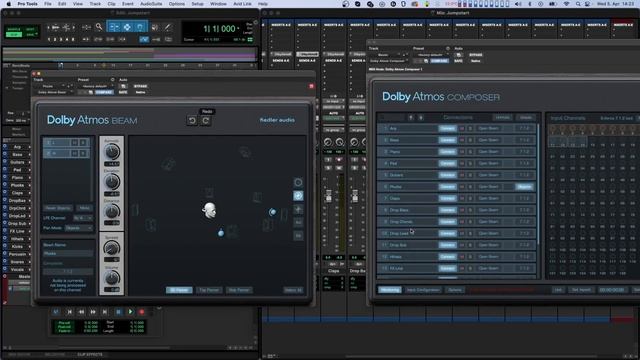
Task: Click the Connect button for Piano row
Action: tap(447, 152)
